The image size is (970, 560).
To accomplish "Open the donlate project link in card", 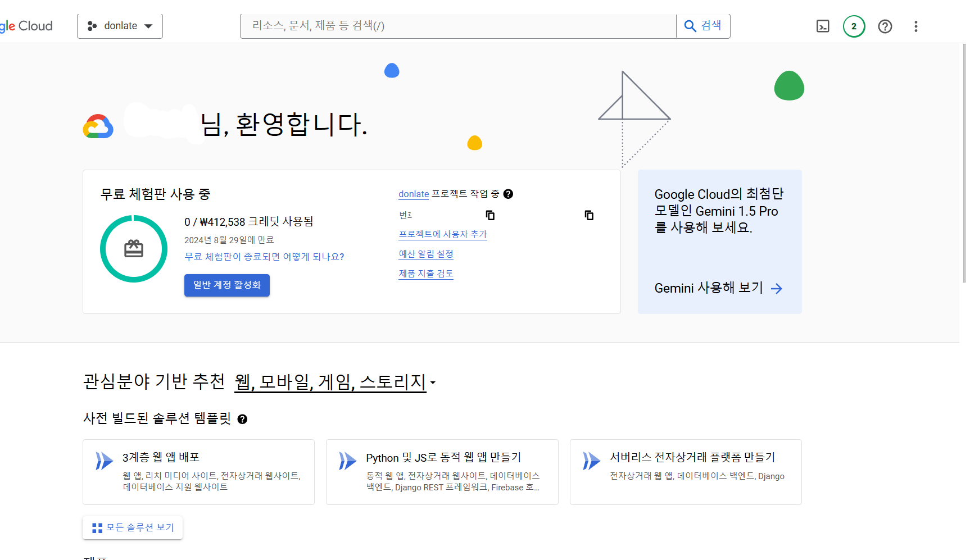I will point(414,194).
